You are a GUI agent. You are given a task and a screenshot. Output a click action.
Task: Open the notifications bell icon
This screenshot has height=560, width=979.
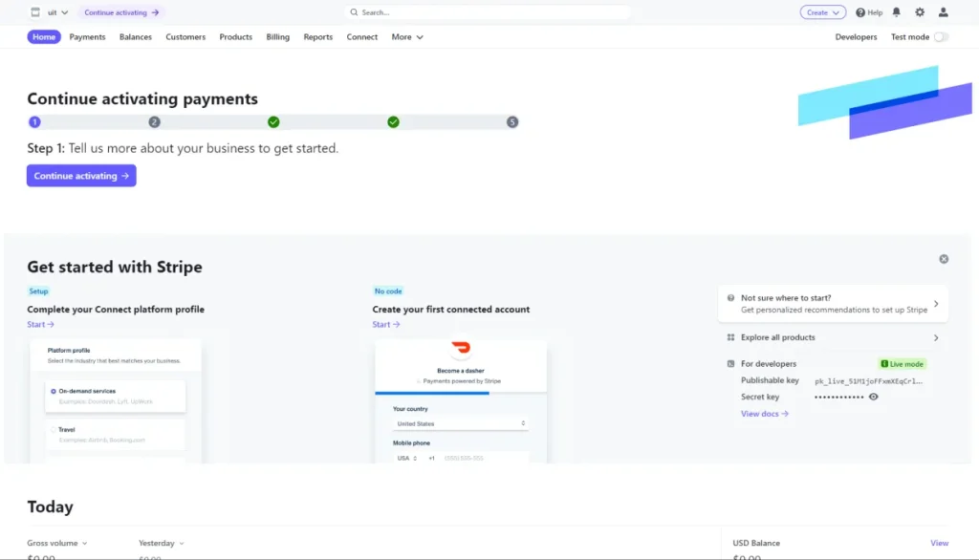[896, 12]
